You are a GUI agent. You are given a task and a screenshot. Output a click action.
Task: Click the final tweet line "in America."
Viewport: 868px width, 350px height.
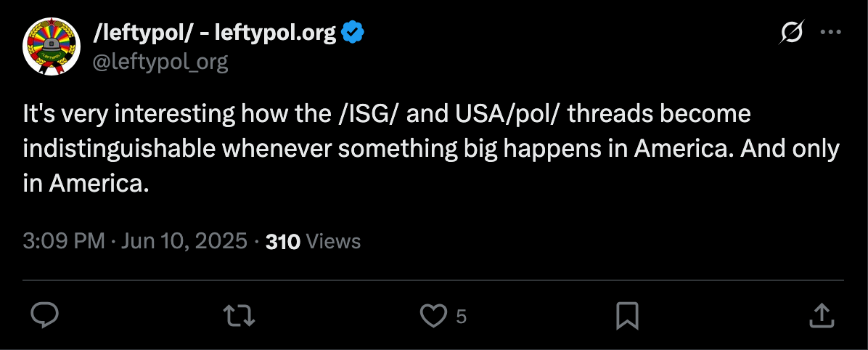86,184
